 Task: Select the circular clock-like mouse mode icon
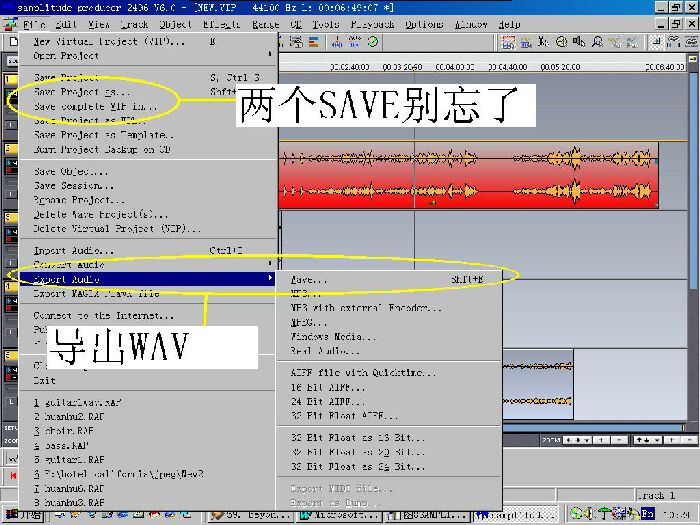[x=561, y=42]
